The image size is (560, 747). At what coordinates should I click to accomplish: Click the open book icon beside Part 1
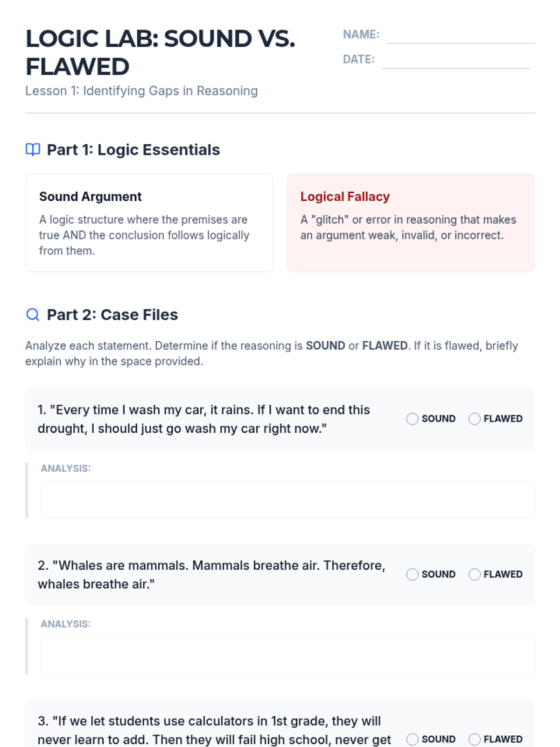point(33,149)
